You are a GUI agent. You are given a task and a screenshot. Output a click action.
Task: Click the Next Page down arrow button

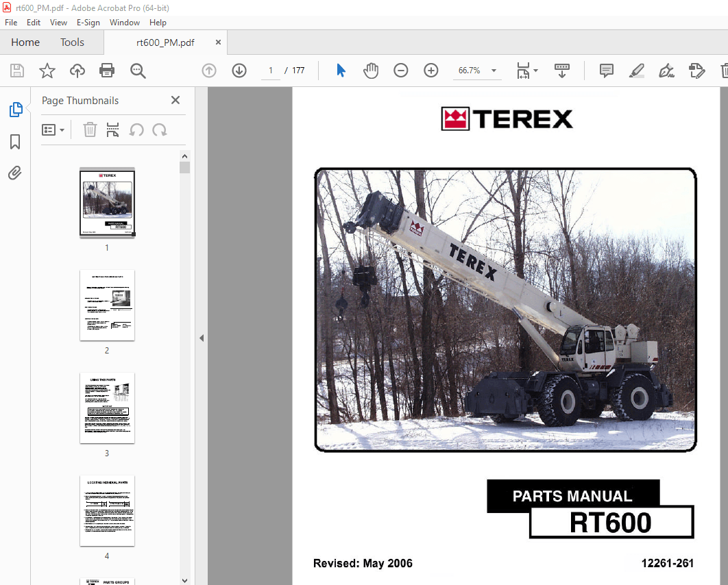click(239, 71)
